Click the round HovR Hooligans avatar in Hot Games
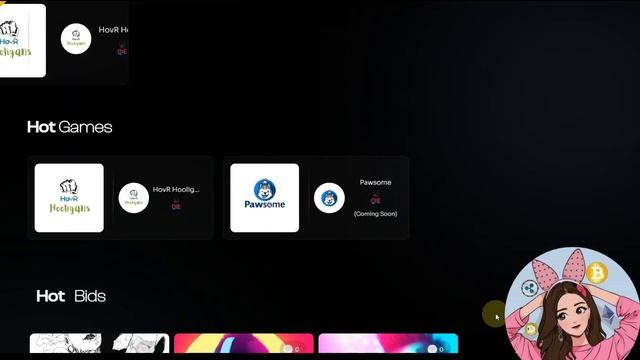The image size is (640, 360). click(x=134, y=198)
